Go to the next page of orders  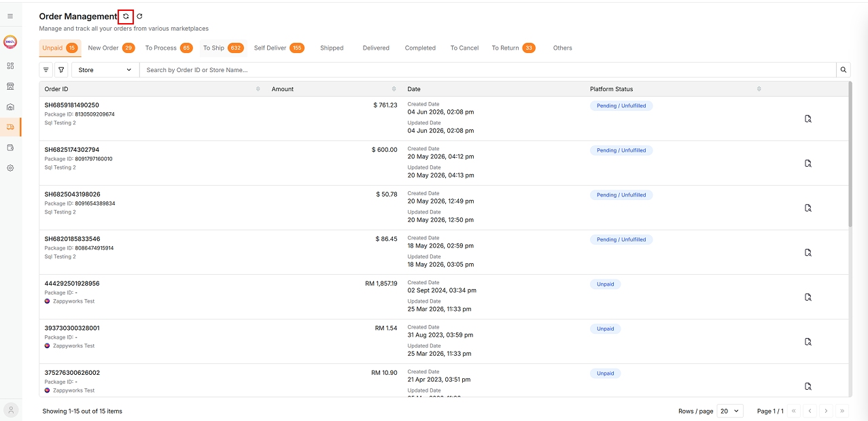(x=826, y=411)
